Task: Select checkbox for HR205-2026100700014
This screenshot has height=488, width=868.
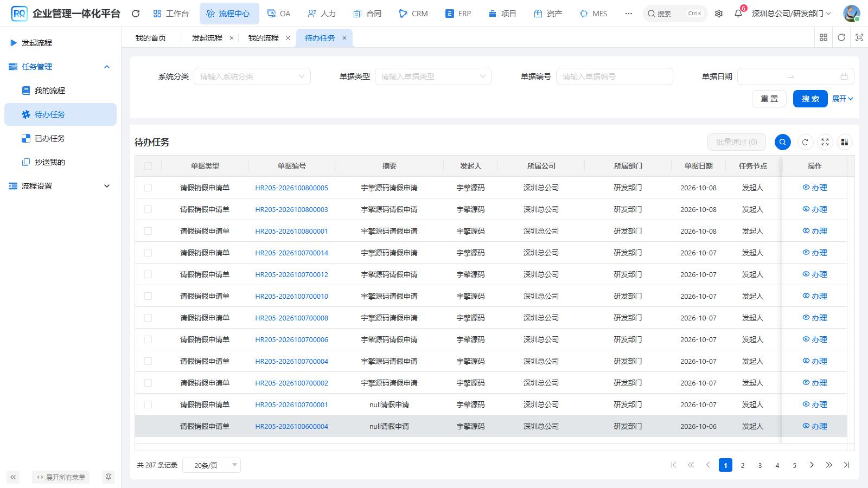Action: (x=148, y=253)
